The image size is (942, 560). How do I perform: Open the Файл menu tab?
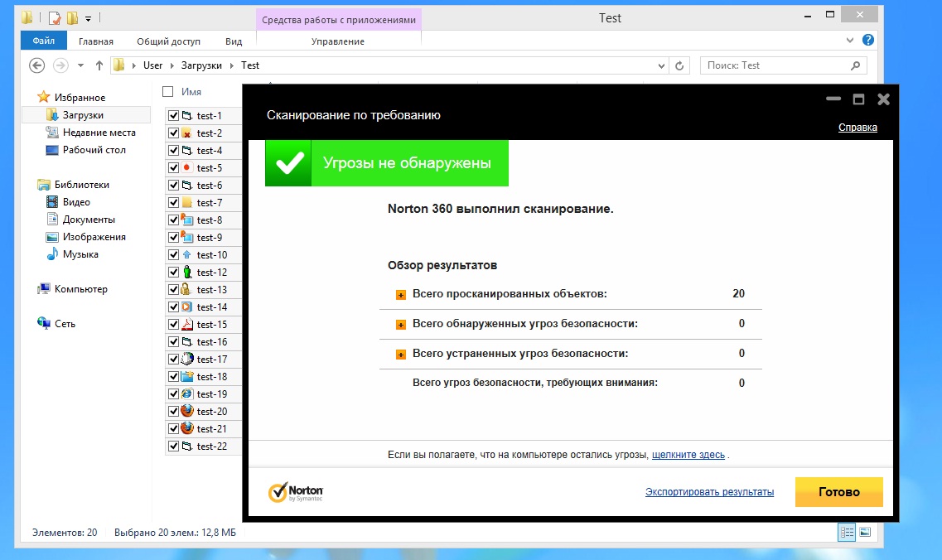(44, 41)
